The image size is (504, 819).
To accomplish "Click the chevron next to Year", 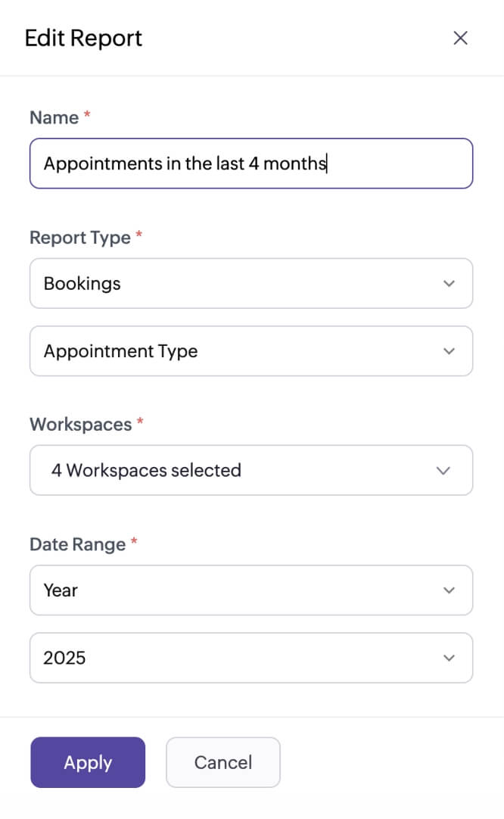I will (450, 590).
